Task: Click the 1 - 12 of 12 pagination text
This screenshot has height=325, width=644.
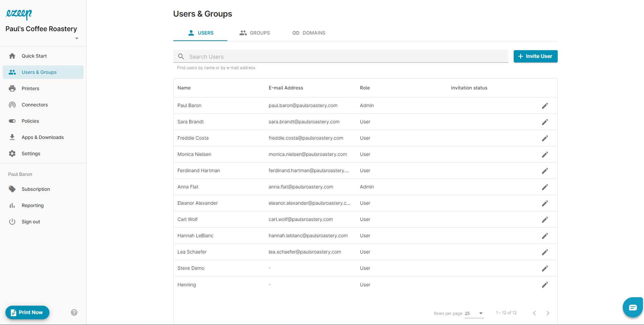Action: pos(506,313)
